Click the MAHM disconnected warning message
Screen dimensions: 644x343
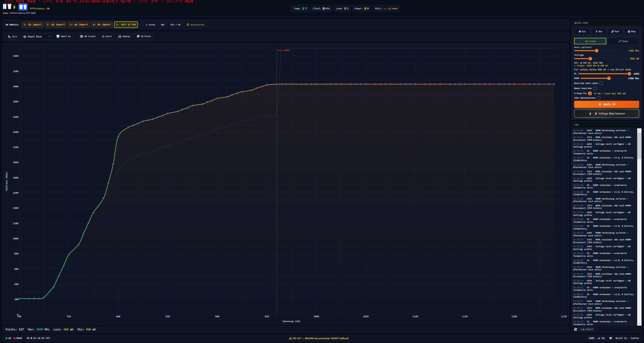click(319, 339)
